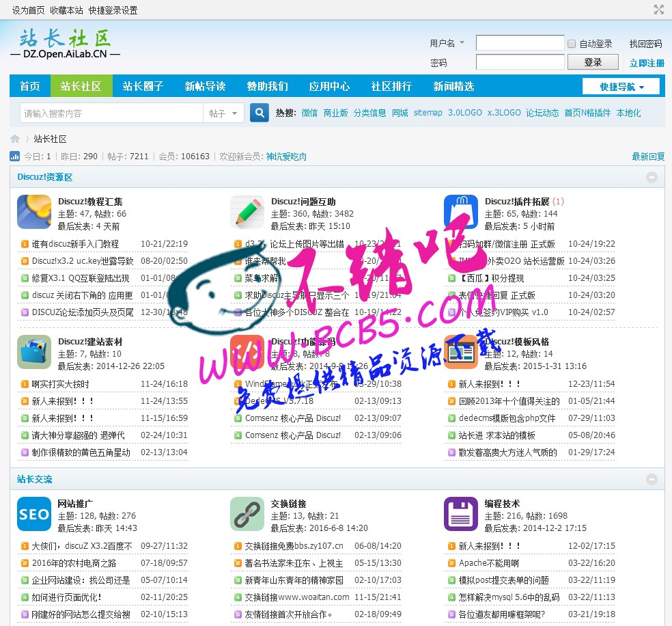Open the 社区排行 nav tab
Image resolution: width=672 pixels, height=626 pixels.
pyautogui.click(x=392, y=86)
